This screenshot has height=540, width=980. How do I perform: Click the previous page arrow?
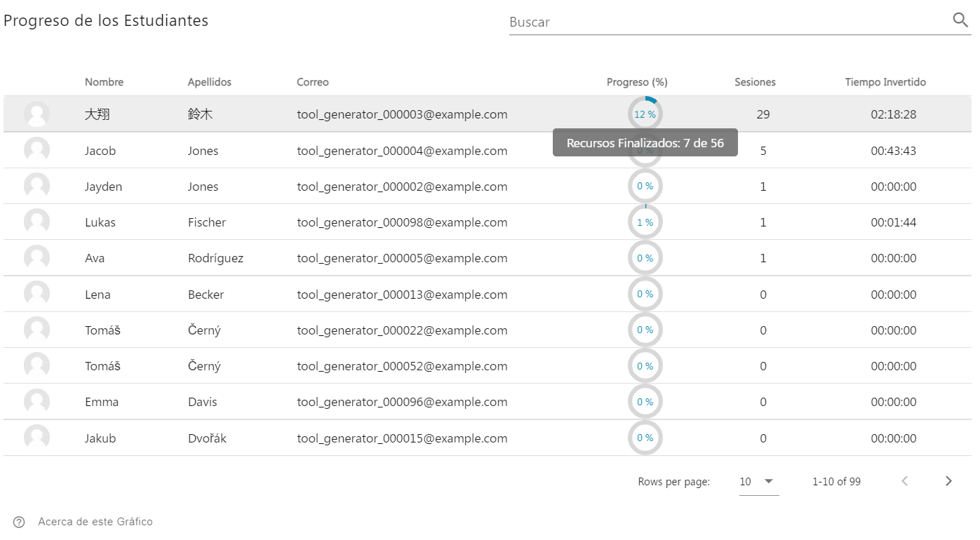click(x=905, y=481)
